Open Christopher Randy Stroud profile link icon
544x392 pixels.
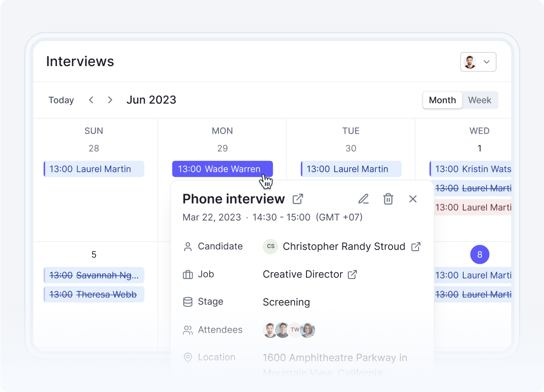[x=415, y=247]
